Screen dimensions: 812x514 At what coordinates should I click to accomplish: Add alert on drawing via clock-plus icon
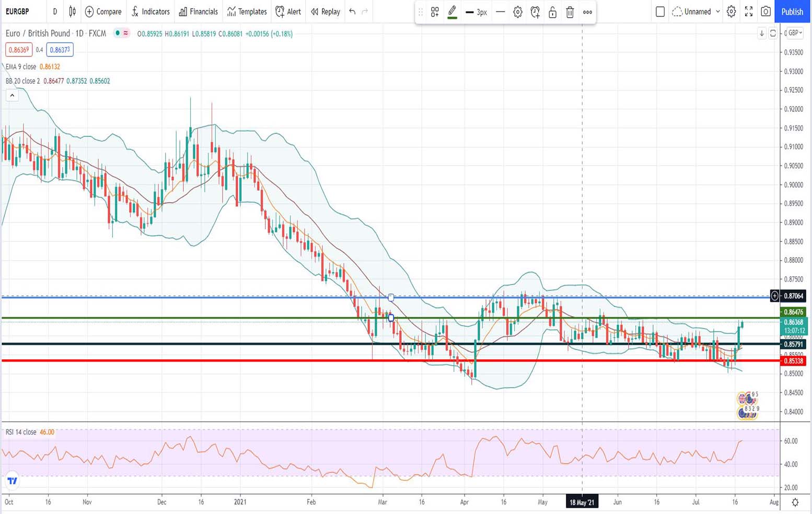click(535, 12)
